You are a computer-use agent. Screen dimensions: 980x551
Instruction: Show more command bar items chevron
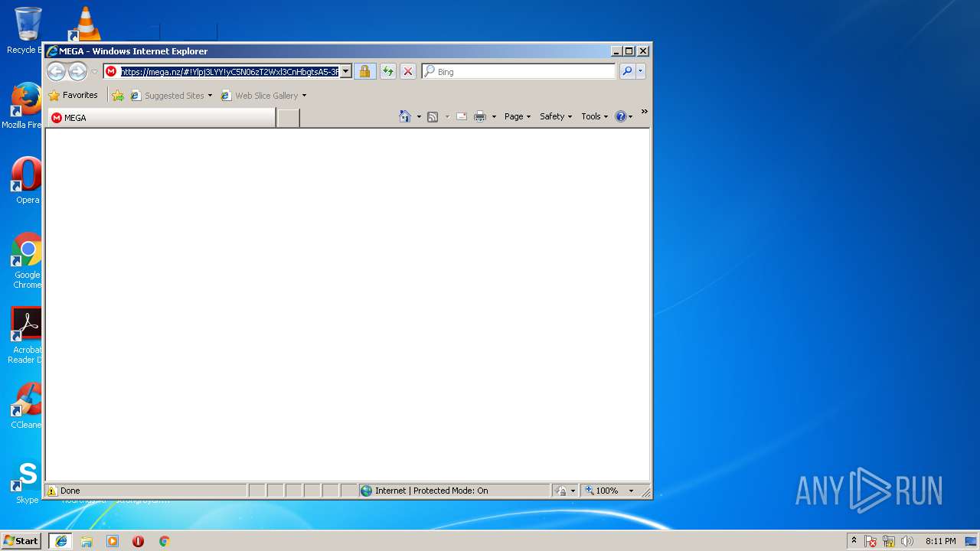pos(644,112)
